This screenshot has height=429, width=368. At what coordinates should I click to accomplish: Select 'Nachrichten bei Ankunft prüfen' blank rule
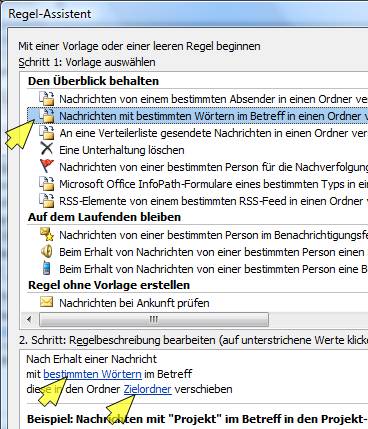click(x=134, y=303)
